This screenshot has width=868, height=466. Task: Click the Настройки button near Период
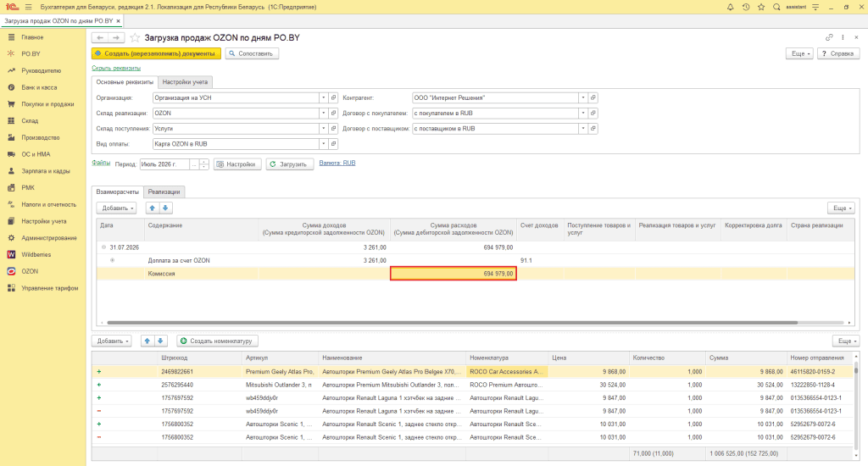click(x=237, y=164)
